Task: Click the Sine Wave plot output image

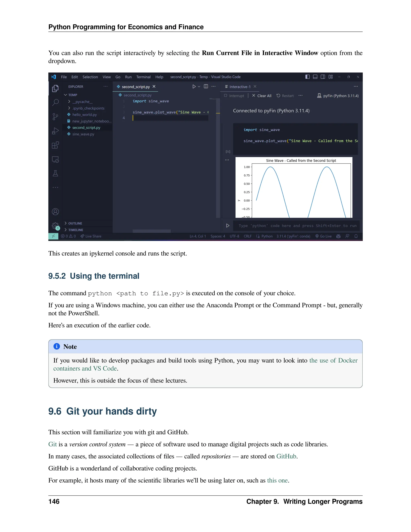Action: (294, 188)
